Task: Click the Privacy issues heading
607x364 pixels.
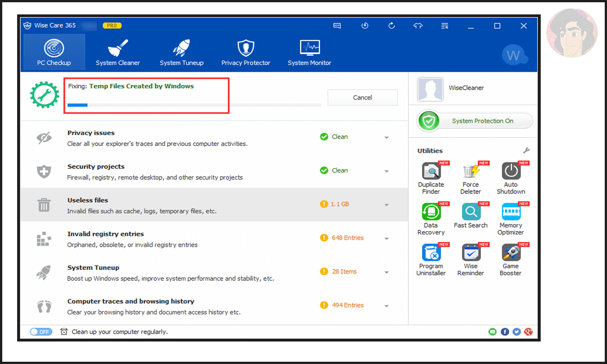Action: pos(91,133)
